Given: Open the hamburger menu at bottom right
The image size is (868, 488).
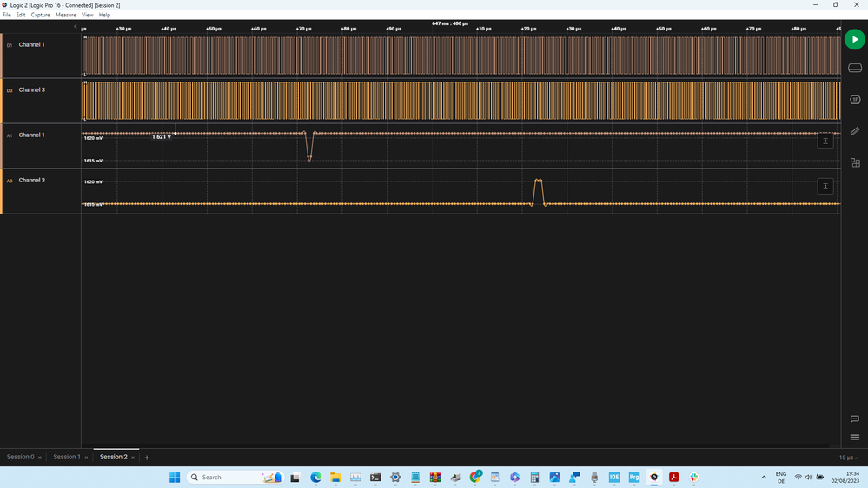Looking at the screenshot, I should pos(855,437).
